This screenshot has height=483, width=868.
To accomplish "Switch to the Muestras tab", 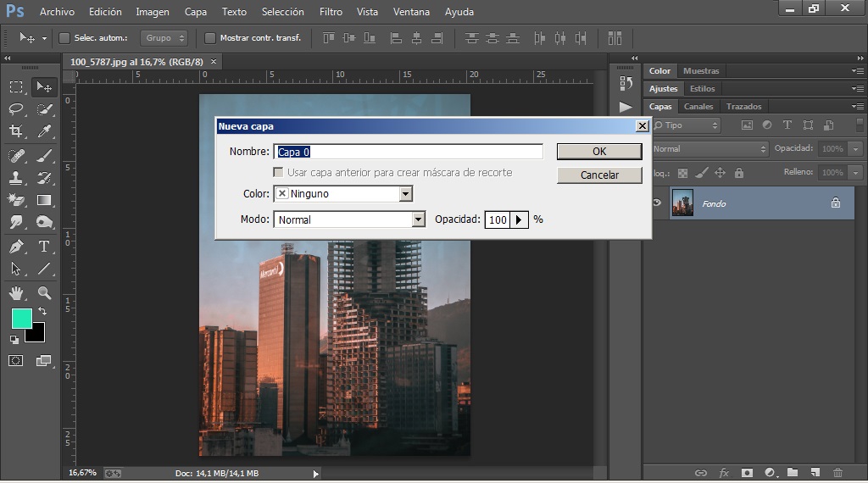I will pyautogui.click(x=701, y=71).
